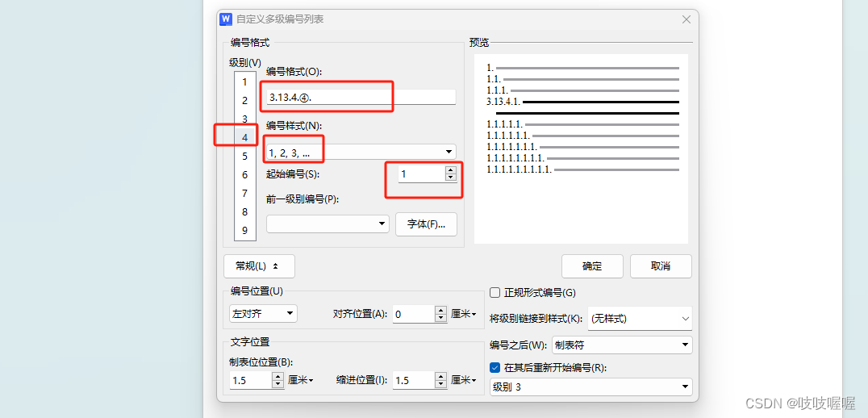Select level 1 in the 级别 list

(x=244, y=82)
